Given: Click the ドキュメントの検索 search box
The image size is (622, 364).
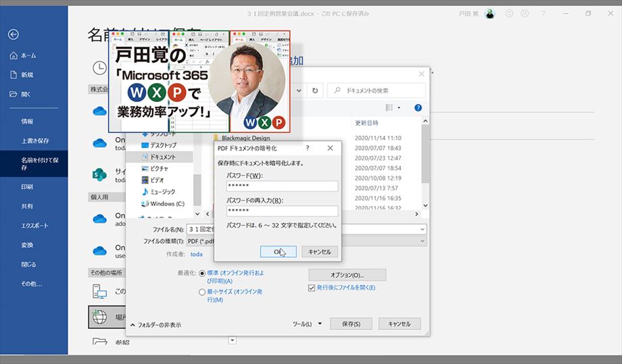Looking at the screenshot, I should 376,90.
